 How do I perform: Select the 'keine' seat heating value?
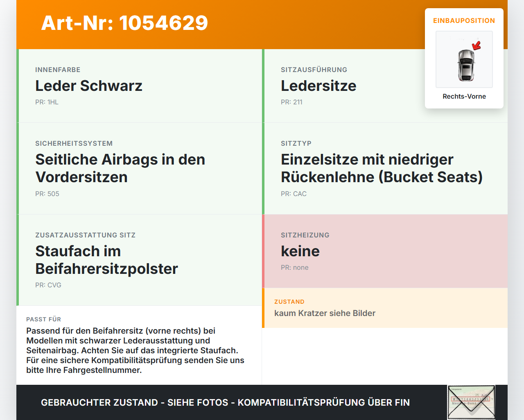pos(300,251)
